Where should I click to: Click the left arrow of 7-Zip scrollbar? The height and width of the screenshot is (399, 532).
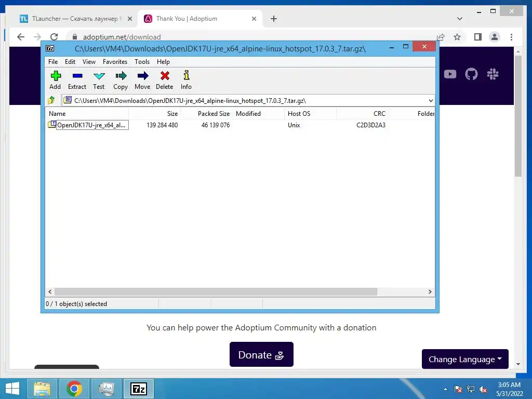pos(50,292)
